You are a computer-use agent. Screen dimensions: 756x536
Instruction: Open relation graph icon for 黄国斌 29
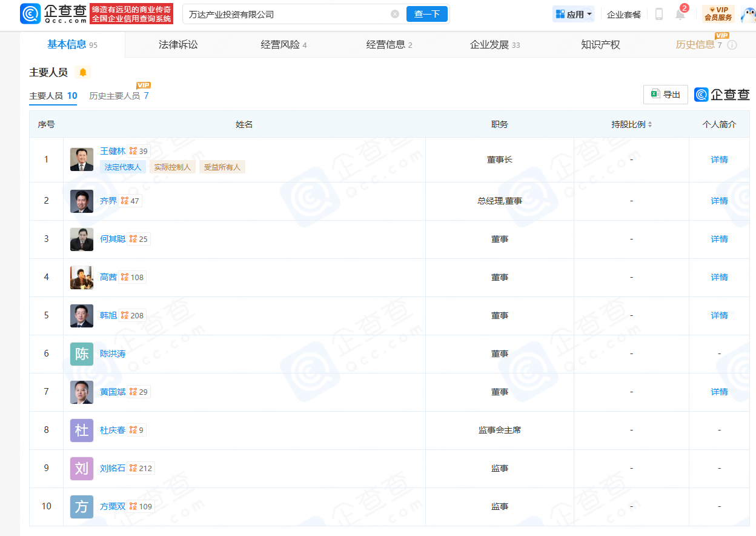[133, 392]
